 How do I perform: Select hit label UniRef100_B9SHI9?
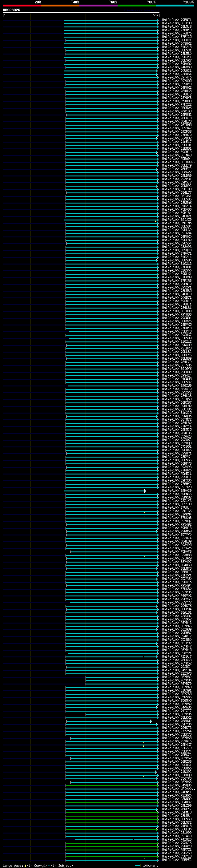[176, 152]
